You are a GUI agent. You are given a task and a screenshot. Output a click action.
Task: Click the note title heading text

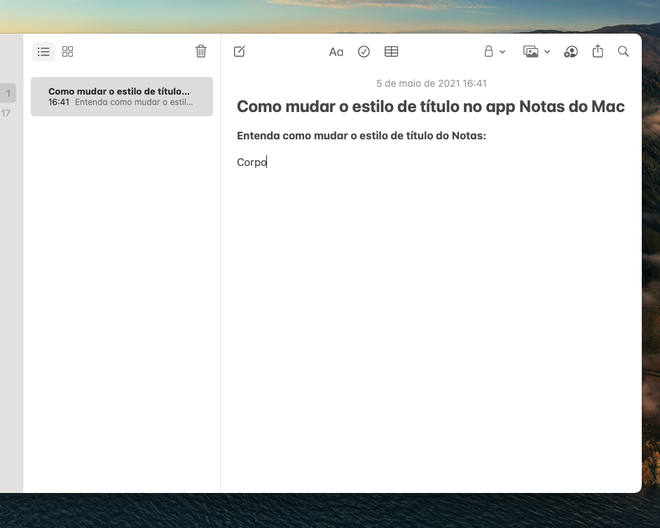click(431, 107)
